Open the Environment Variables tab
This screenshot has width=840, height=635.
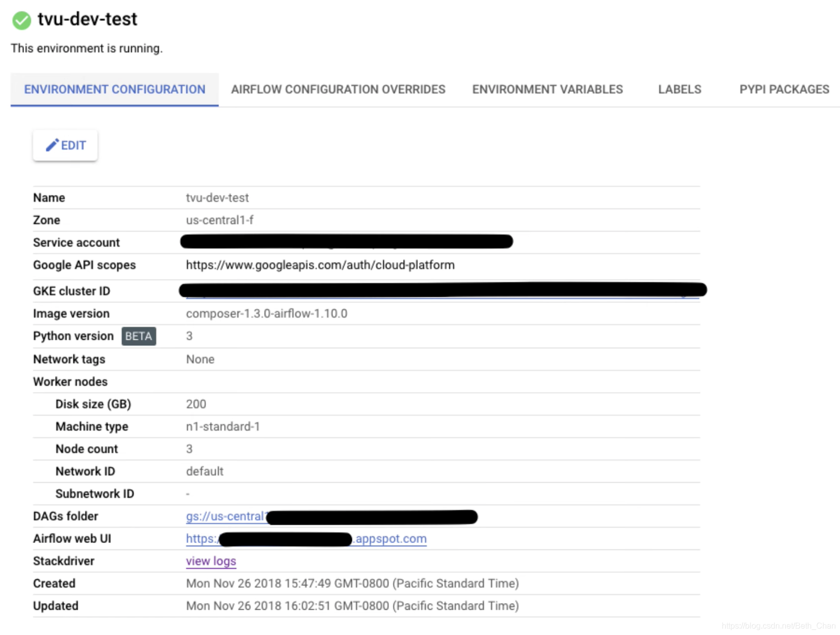point(547,89)
